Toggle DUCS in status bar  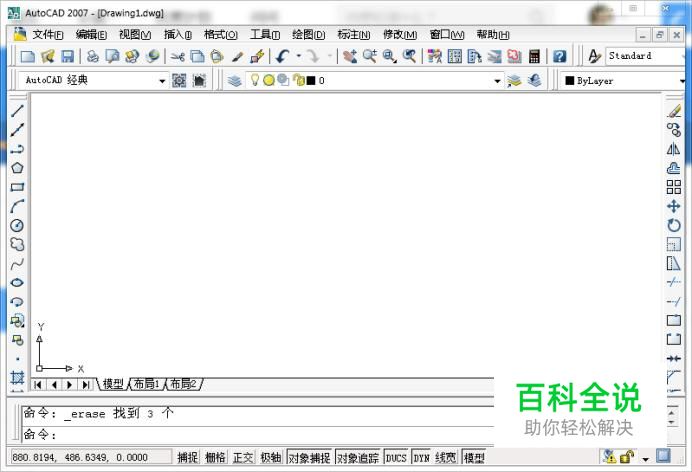tap(396, 458)
